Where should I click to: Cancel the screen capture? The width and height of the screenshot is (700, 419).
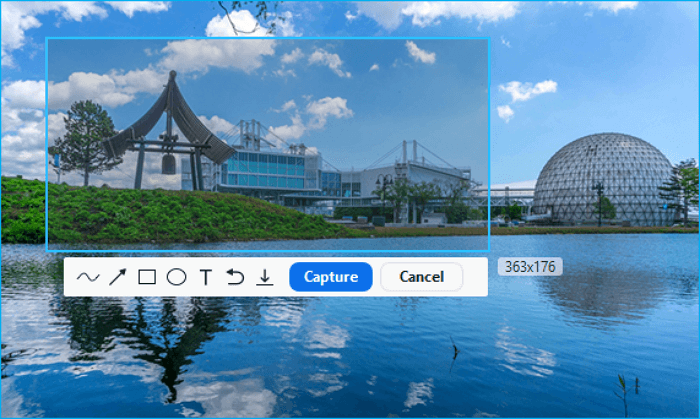coord(421,277)
